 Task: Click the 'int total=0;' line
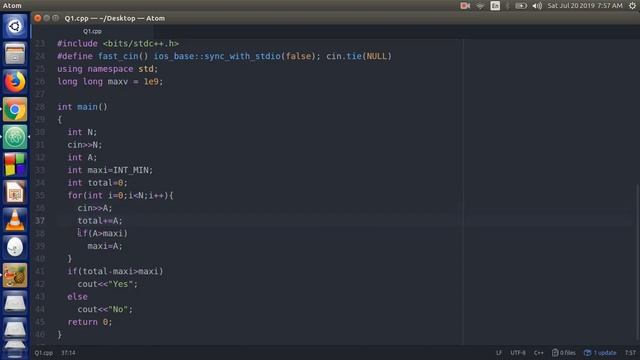point(98,182)
